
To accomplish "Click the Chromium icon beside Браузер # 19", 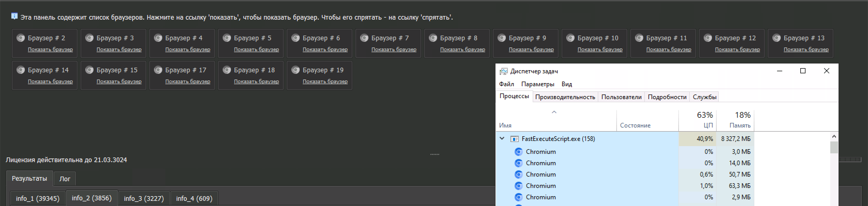I will [x=296, y=70].
